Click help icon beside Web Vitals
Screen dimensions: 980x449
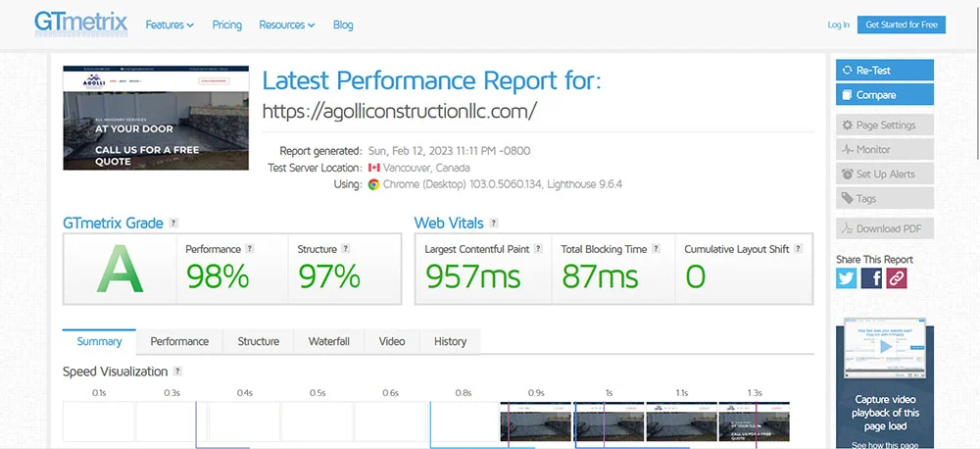coord(494,224)
